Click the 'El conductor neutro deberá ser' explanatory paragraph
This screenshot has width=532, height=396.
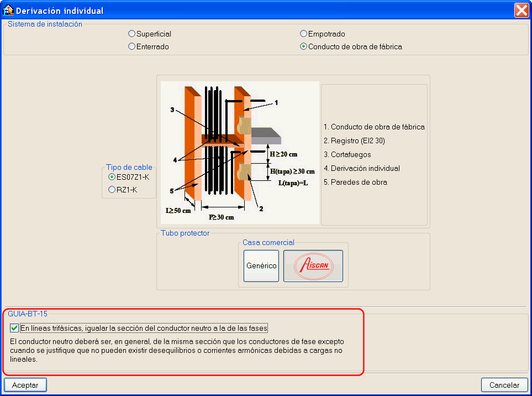(177, 350)
